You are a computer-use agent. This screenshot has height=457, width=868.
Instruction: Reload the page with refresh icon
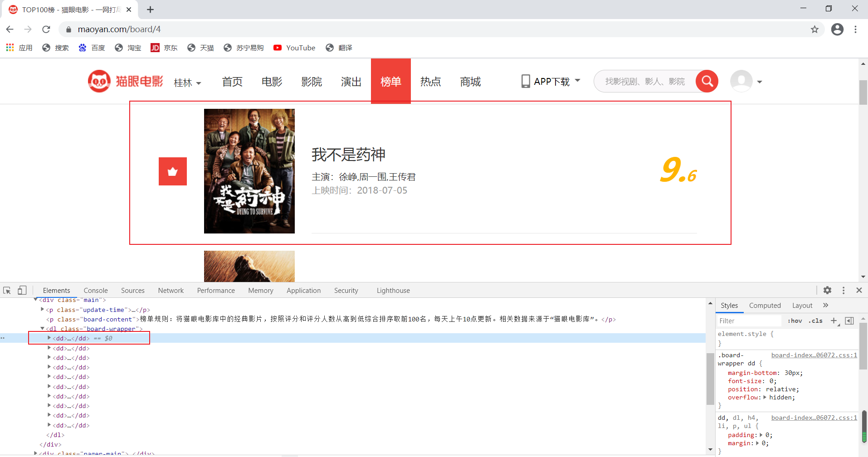coord(46,29)
